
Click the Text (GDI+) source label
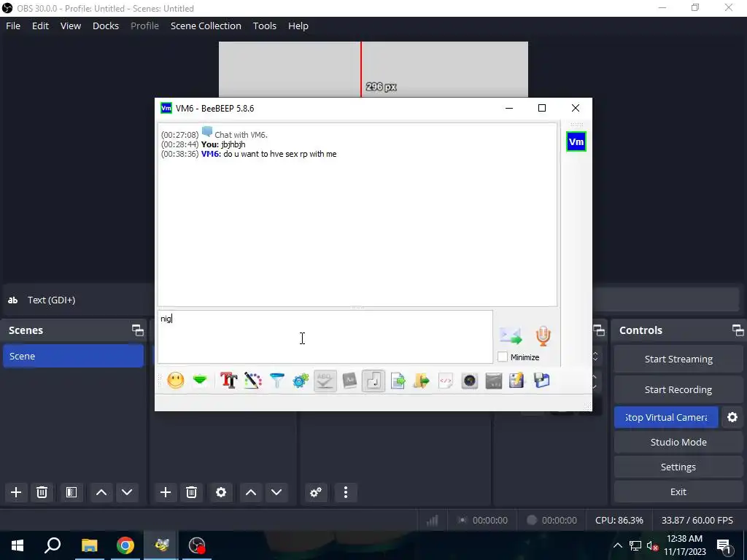point(52,300)
